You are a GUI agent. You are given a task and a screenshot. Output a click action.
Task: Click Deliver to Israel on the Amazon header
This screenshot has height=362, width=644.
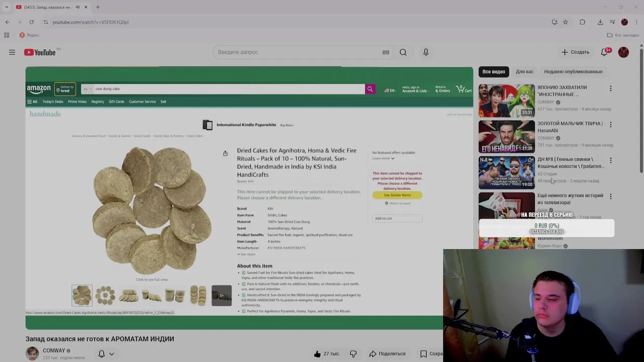click(x=65, y=89)
